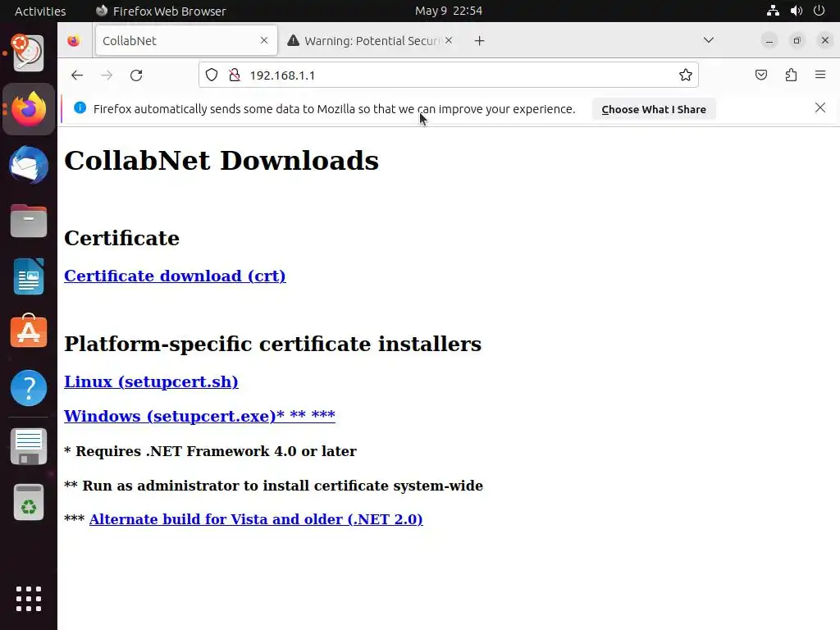Open the clock showing May 9 22:54
Image resolution: width=840 pixels, height=630 pixels.
click(449, 11)
